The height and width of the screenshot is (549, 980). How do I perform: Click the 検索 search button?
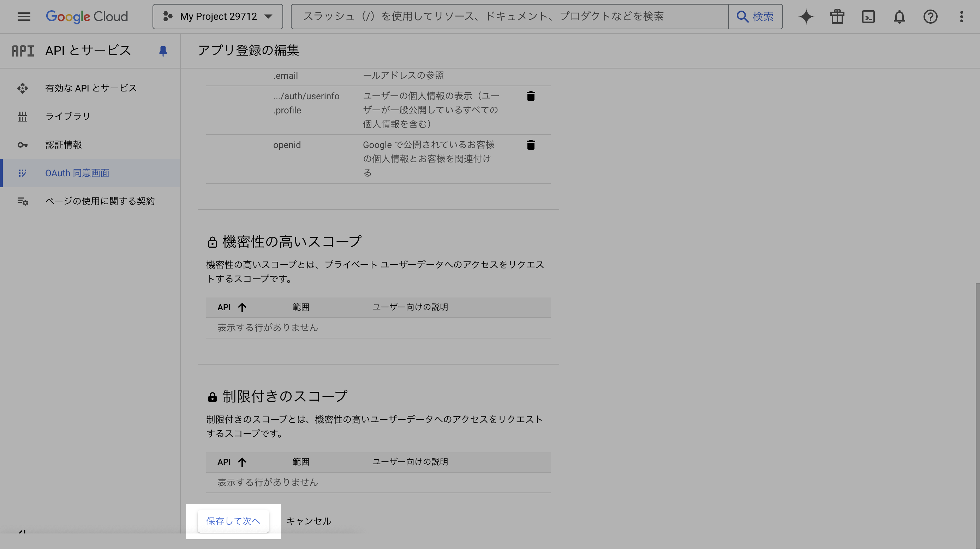tap(755, 16)
